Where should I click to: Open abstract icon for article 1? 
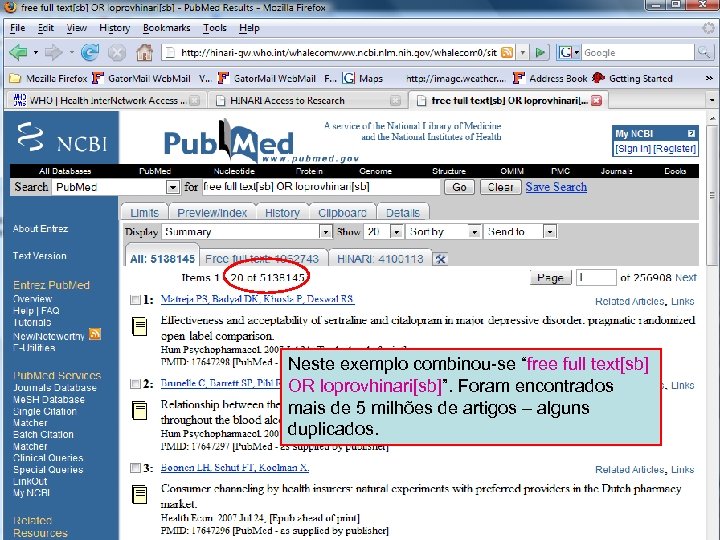(140, 326)
